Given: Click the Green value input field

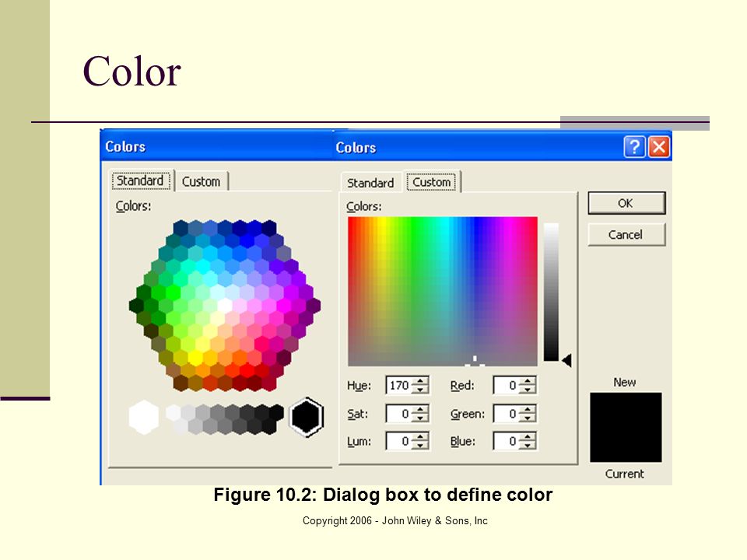Looking at the screenshot, I should (x=507, y=413).
